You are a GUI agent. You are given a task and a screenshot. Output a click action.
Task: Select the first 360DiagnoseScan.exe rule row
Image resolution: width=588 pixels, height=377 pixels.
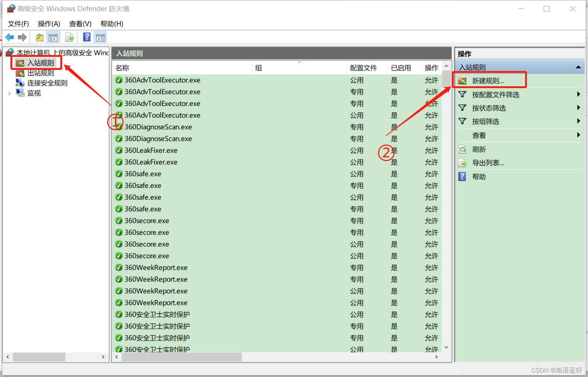coord(277,127)
